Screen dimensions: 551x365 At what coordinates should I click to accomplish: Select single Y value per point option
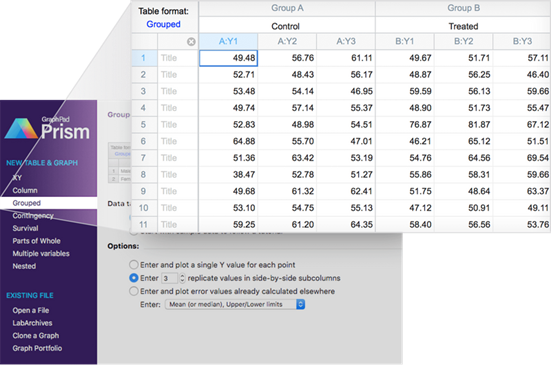coord(134,265)
